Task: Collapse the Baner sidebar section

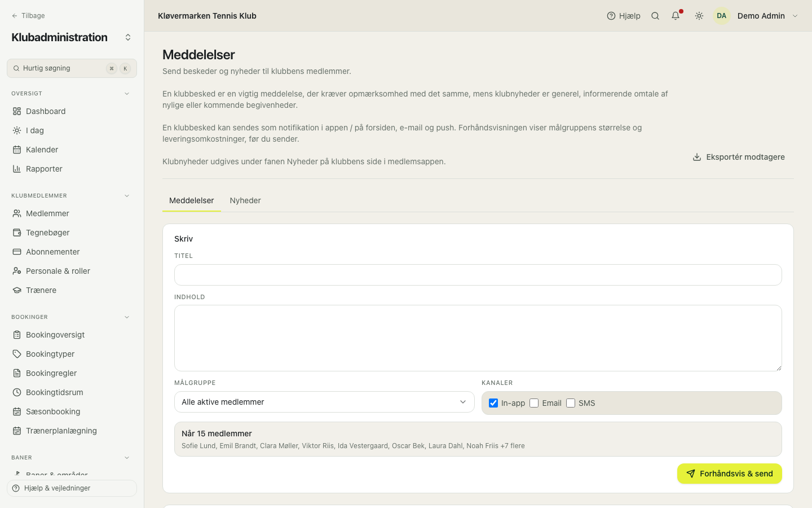Action: coord(127,458)
